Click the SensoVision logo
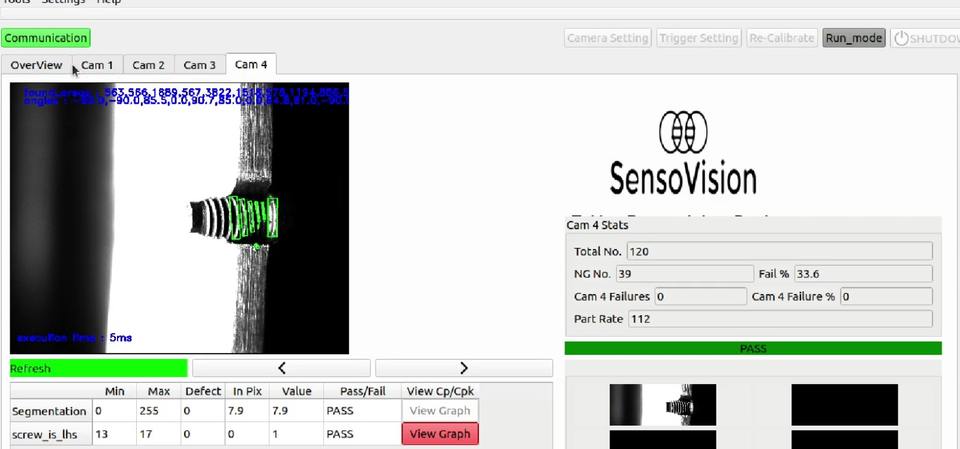This screenshot has width=960, height=449. tap(683, 153)
